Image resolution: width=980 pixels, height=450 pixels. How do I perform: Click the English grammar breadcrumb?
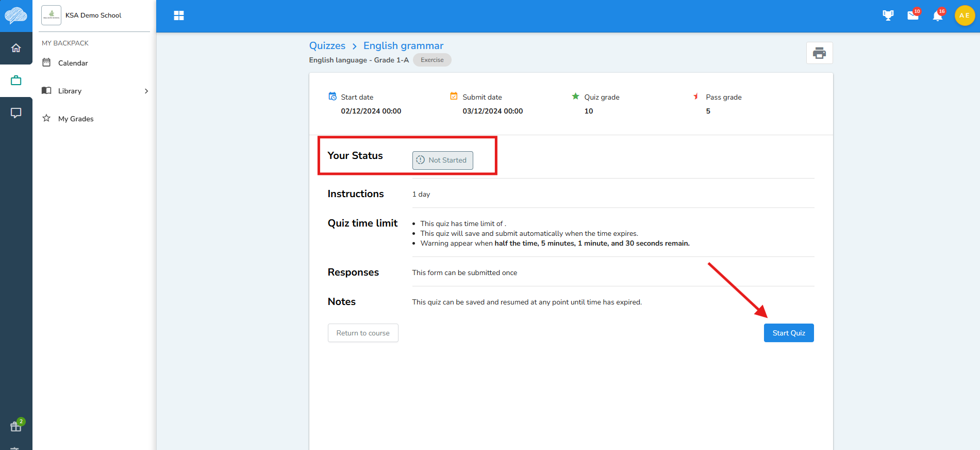point(403,46)
